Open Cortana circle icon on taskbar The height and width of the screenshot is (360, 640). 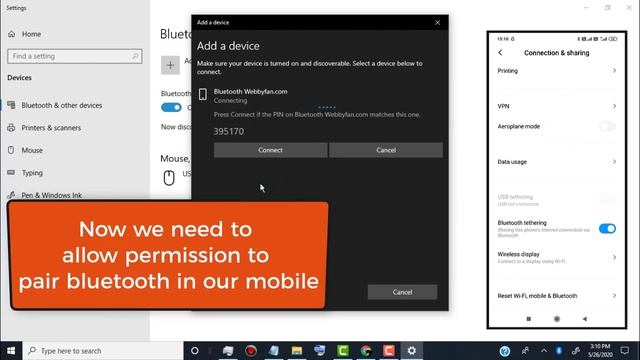[195, 351]
